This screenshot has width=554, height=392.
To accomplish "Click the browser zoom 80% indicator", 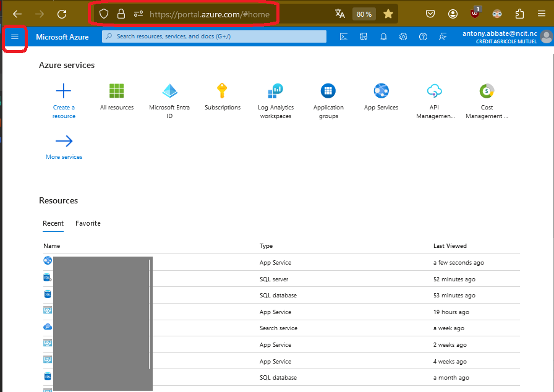I will point(364,14).
